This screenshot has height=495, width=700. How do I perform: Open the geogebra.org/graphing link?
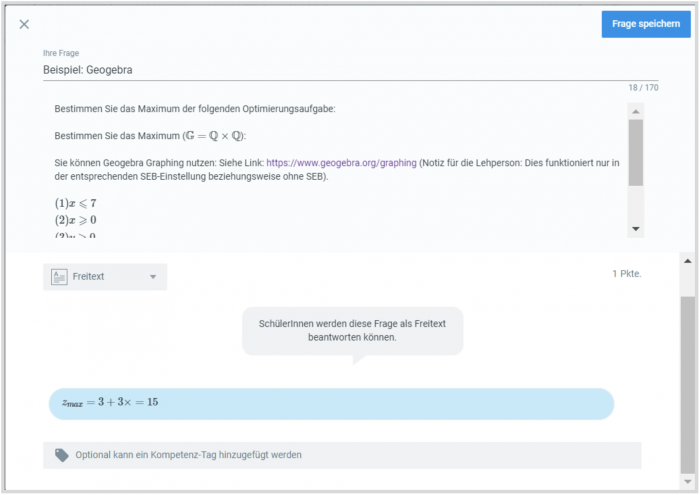click(341, 163)
